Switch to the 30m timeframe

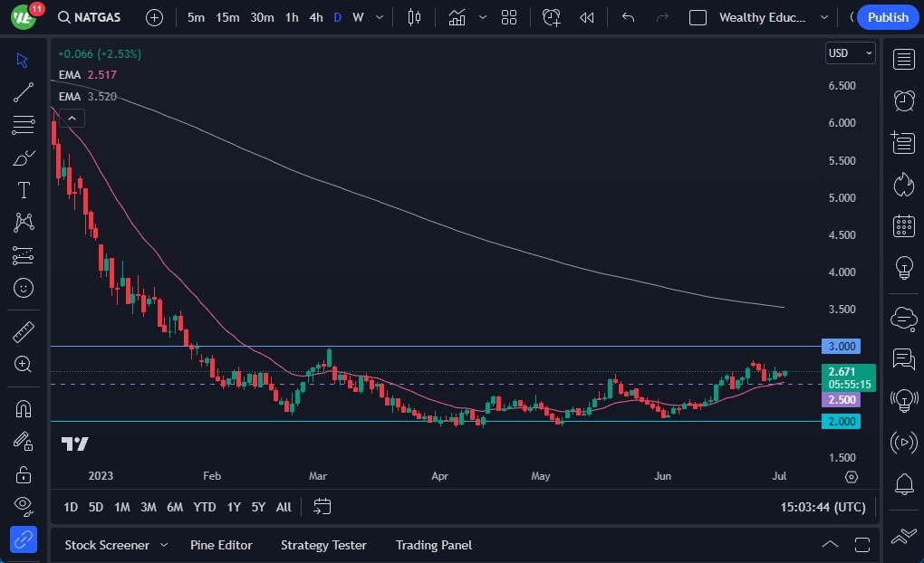262,18
